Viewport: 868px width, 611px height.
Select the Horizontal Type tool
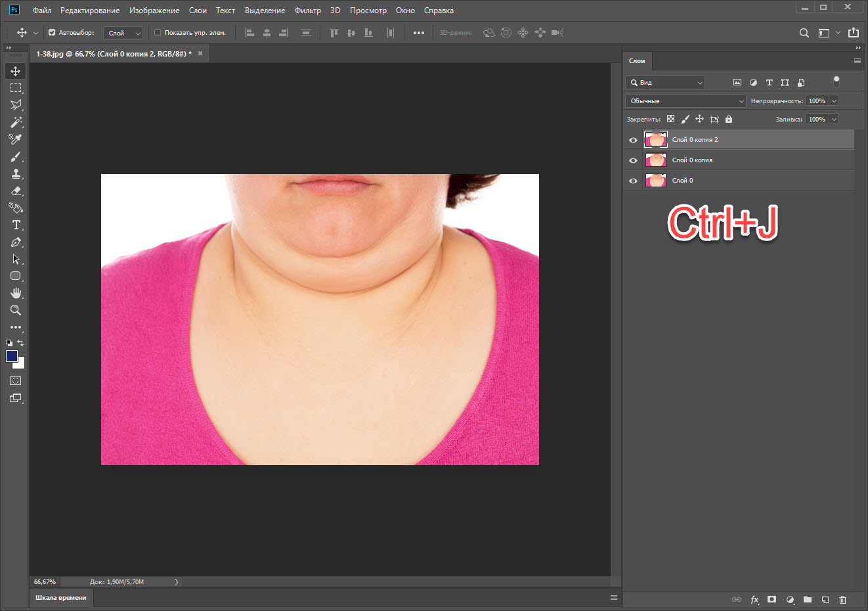pyautogui.click(x=16, y=225)
